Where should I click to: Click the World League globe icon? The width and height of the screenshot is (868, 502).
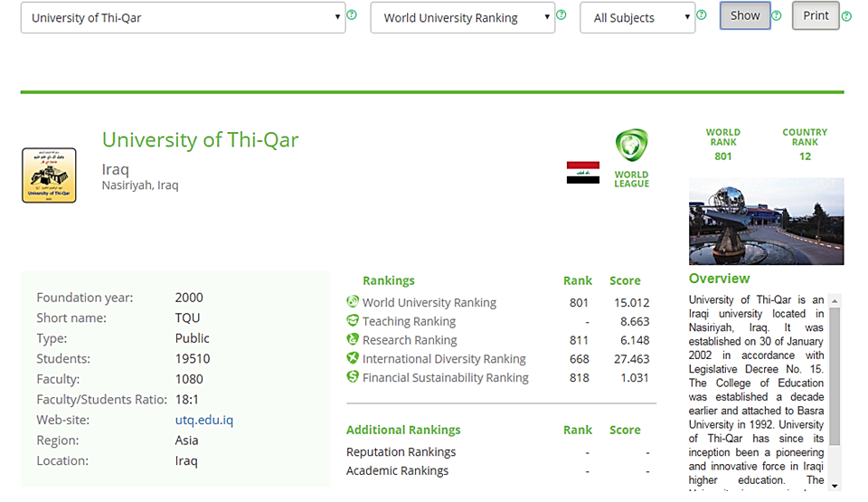(x=631, y=147)
